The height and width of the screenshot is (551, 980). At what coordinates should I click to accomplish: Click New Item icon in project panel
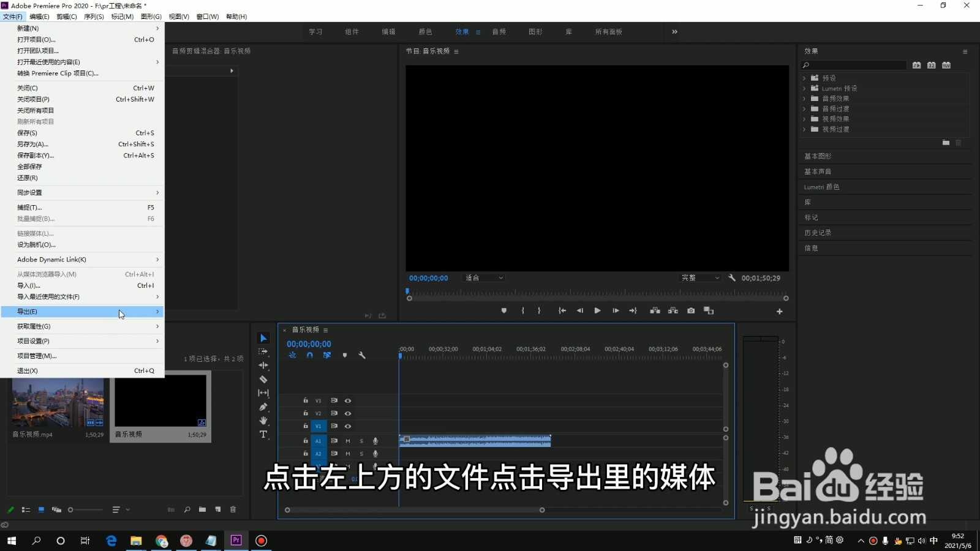coord(218,509)
